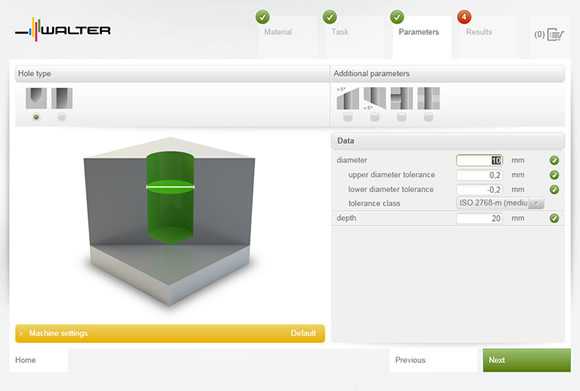
Task: Click the inclined entry surface icon
Action: point(348,98)
